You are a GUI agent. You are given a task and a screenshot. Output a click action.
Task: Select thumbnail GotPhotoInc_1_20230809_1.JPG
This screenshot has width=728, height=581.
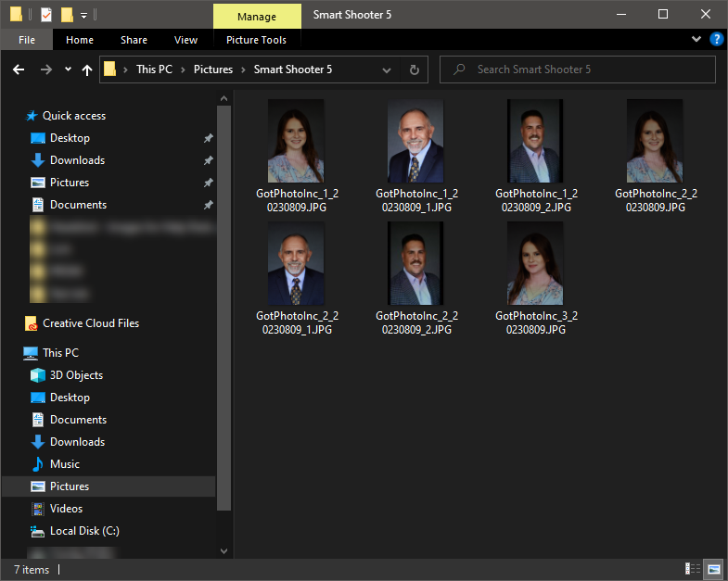416,141
